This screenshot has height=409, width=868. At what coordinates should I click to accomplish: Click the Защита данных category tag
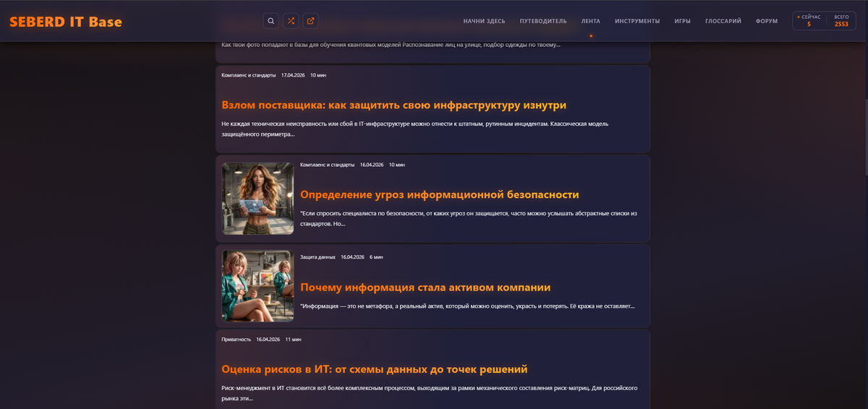coord(318,257)
